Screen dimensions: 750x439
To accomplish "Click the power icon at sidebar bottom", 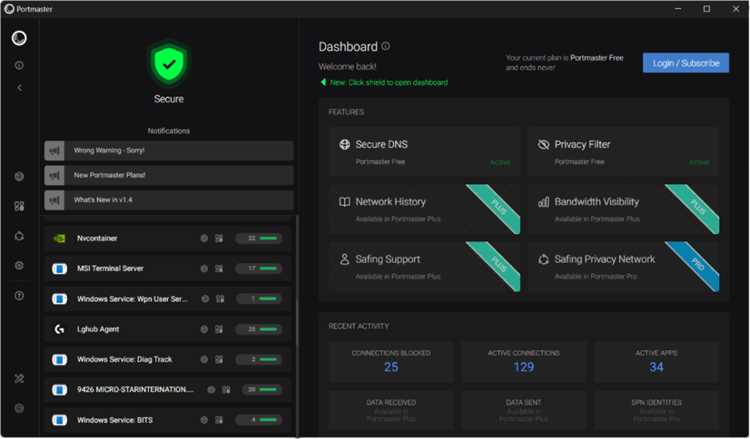I will (19, 408).
